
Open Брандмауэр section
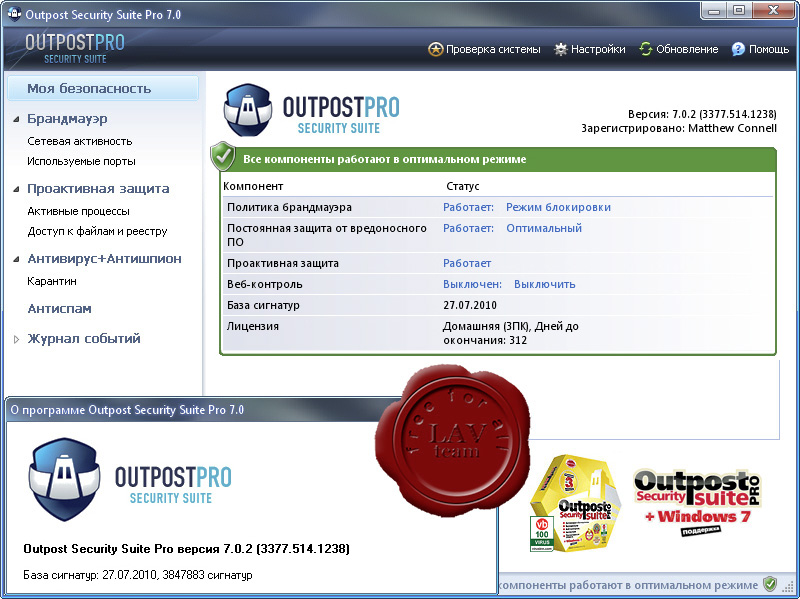[x=67, y=119]
